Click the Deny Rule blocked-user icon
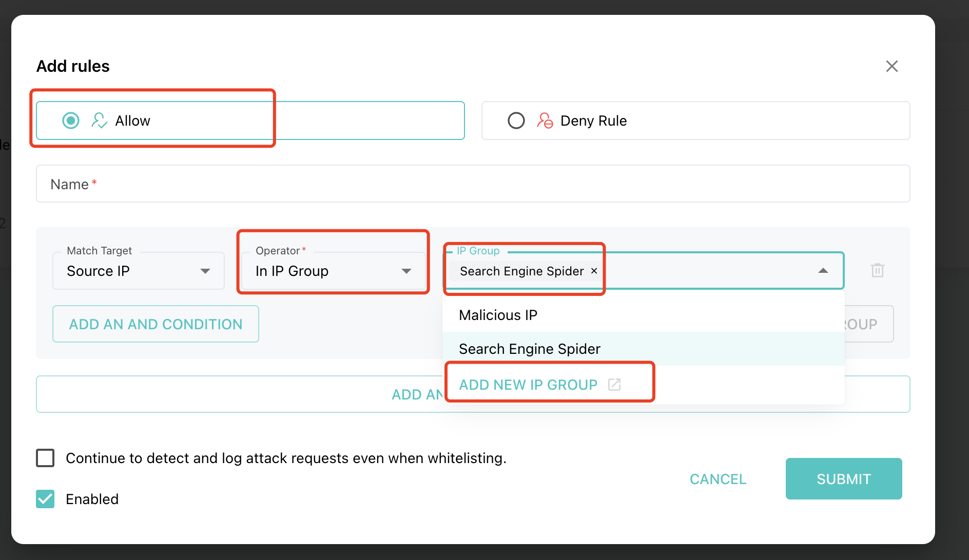969x560 pixels. 545,121
